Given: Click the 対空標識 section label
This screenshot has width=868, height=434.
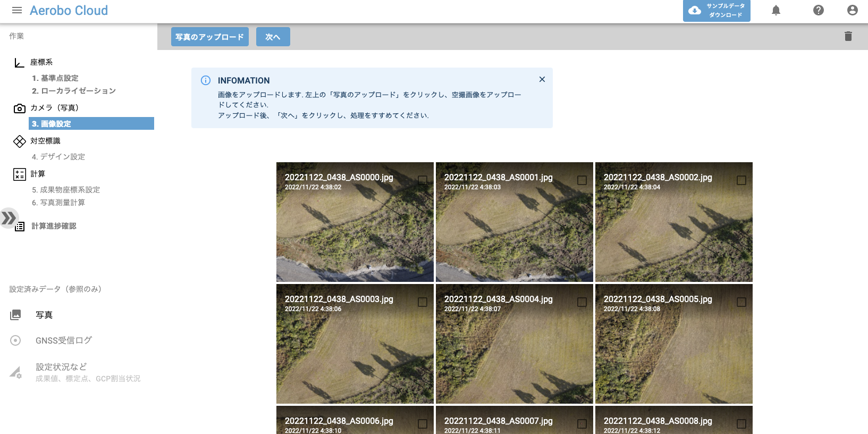Looking at the screenshot, I should tap(45, 141).
